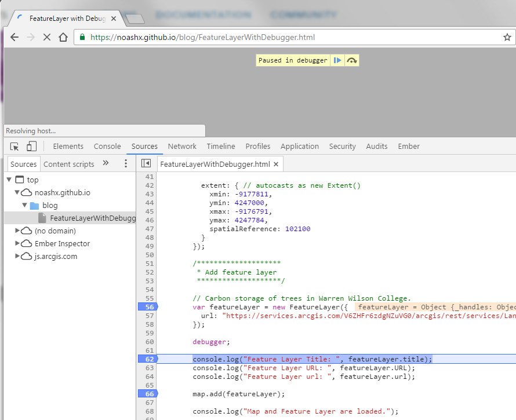Screen dimensions: 516x420
Task: Toggle device toolbar mode
Action: point(31,147)
